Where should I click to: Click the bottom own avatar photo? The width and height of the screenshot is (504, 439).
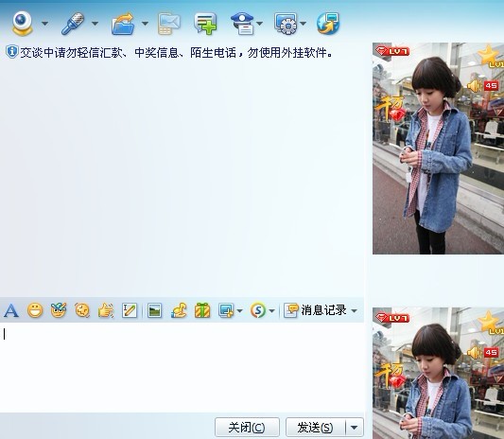(438, 373)
